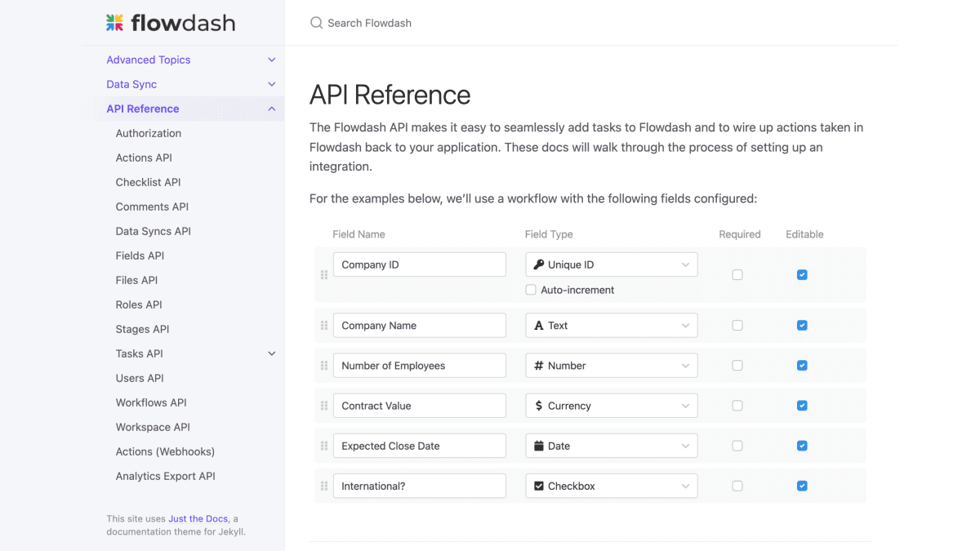Open Analytics Export API link
Viewport: 980px width, 551px height.
(x=166, y=476)
